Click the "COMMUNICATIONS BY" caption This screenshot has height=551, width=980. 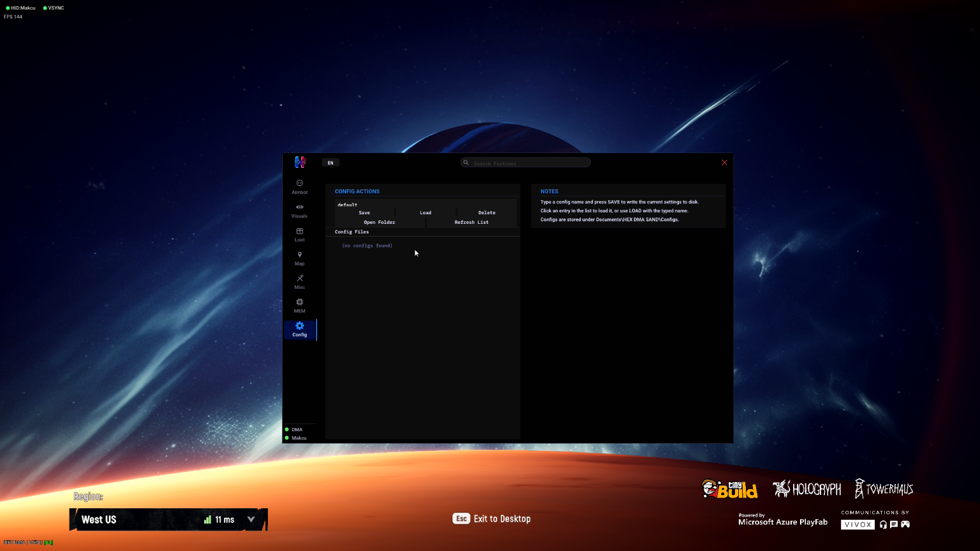tap(875, 513)
